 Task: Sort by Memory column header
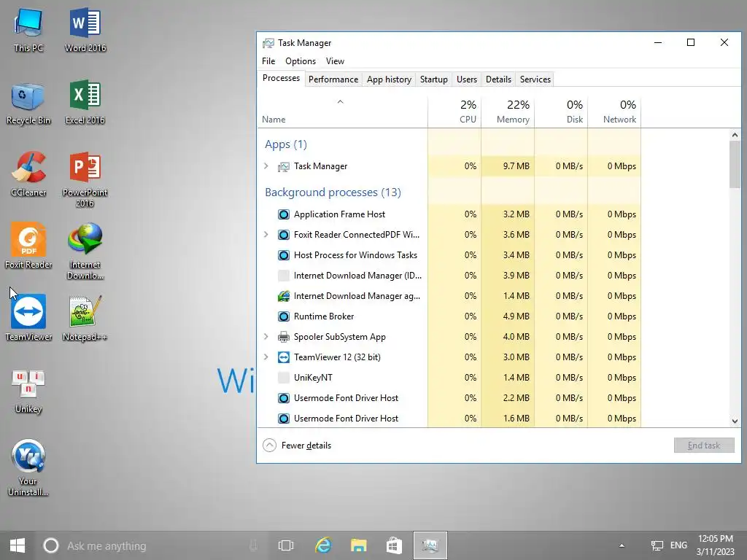[508, 112]
